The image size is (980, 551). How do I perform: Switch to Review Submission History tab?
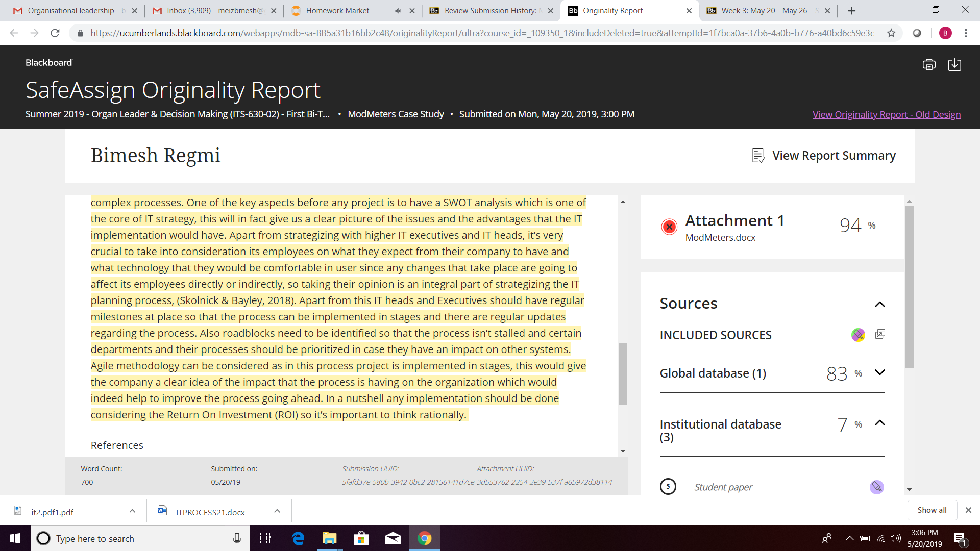pos(490,10)
